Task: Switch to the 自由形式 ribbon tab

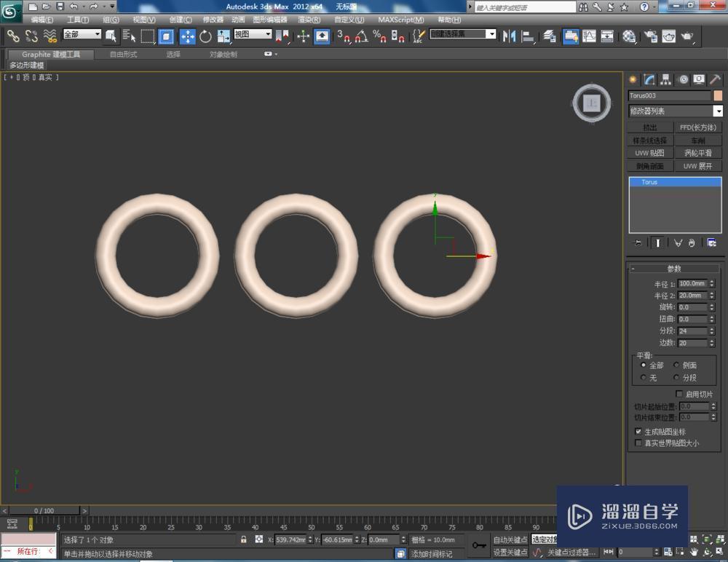Action: [x=124, y=52]
